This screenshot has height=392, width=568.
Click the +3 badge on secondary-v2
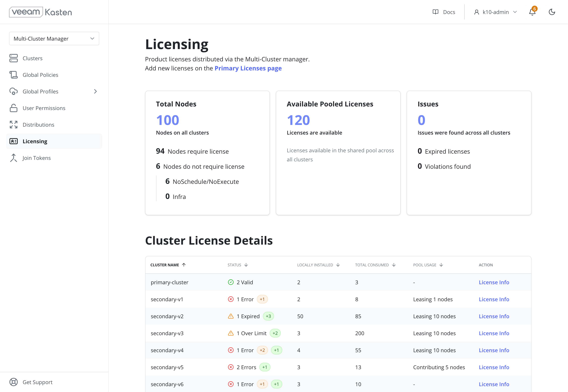pyautogui.click(x=268, y=316)
